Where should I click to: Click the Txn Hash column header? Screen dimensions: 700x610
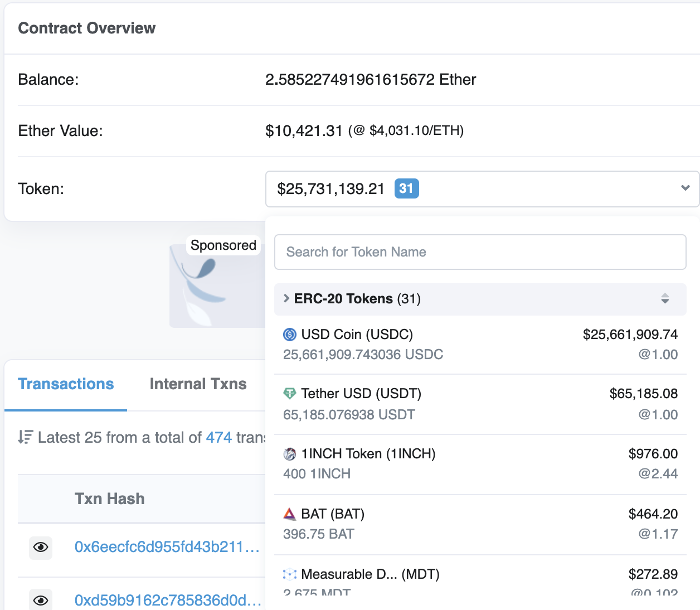coord(110,498)
